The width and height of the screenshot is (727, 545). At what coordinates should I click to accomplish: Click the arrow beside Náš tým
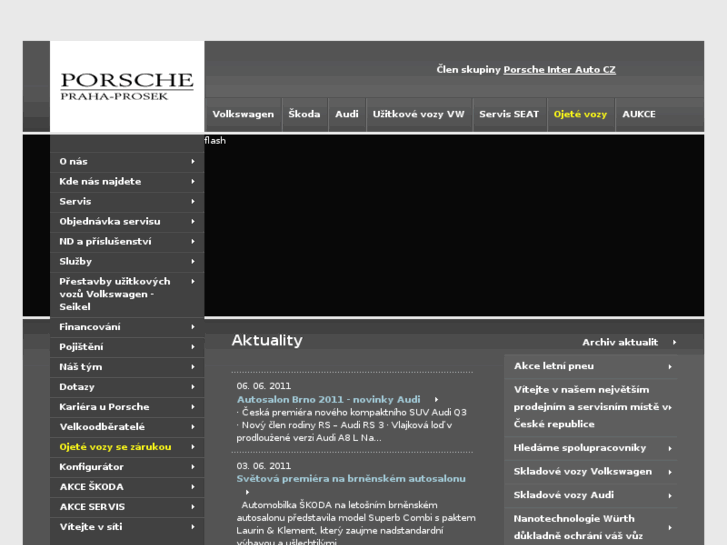point(193,367)
